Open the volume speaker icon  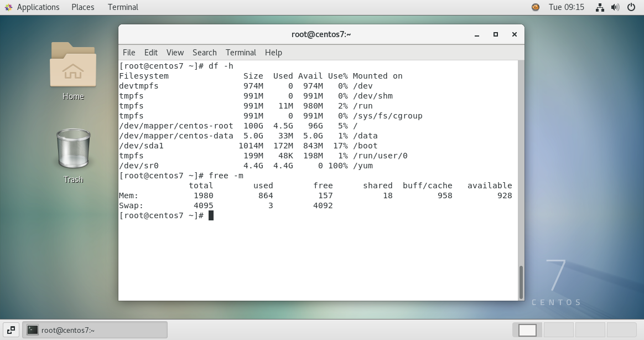coord(615,7)
